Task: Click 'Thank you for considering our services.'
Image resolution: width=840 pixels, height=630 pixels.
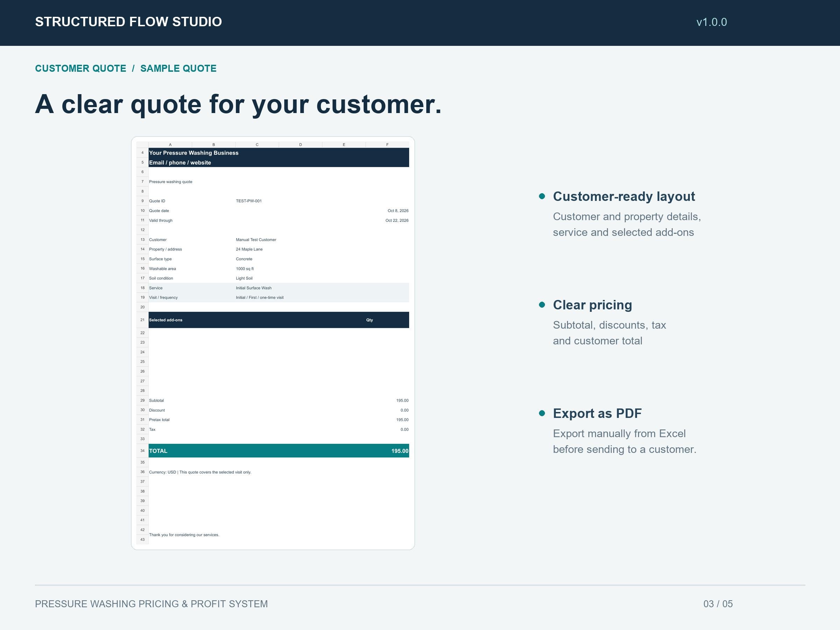Action: 184,535
